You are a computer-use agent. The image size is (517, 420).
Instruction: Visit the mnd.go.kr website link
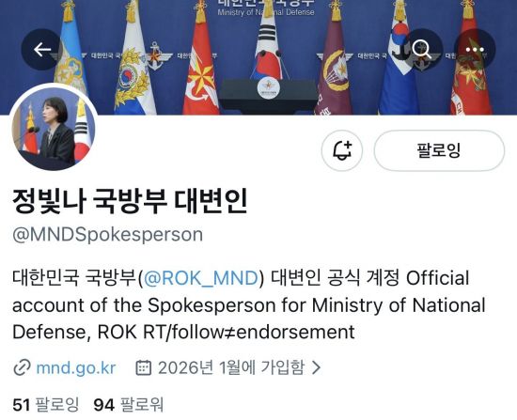[76, 367]
